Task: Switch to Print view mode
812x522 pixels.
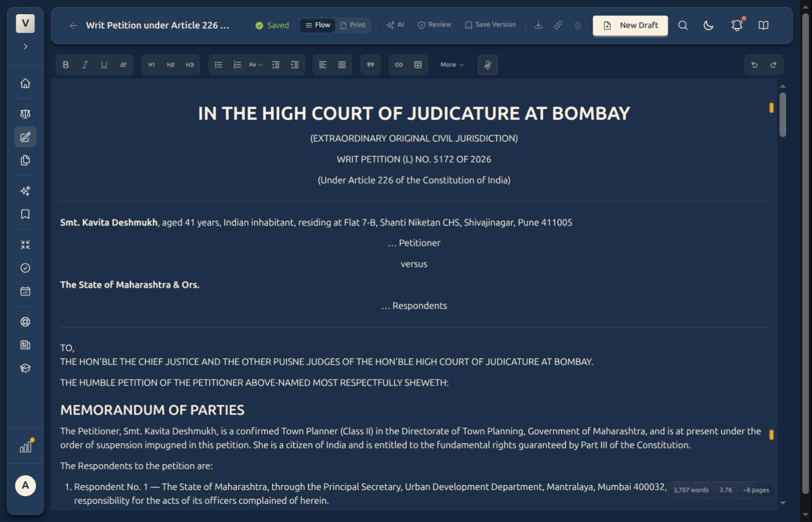Action: tap(353, 25)
